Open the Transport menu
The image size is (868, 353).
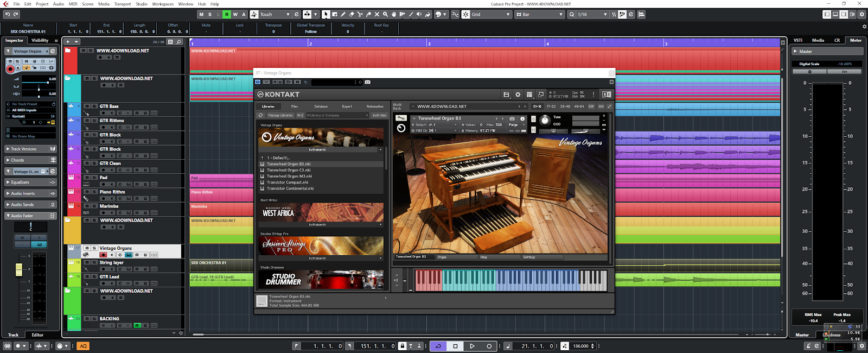click(123, 4)
